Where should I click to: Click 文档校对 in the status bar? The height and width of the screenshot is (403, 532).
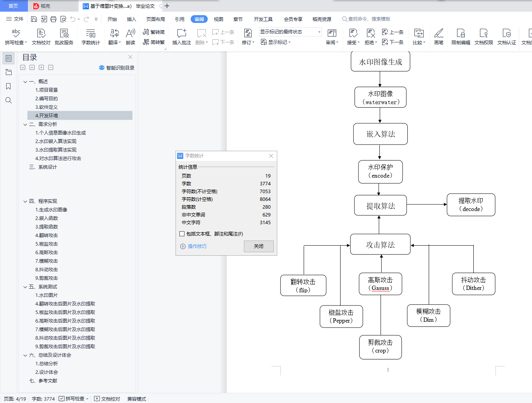tap(107, 399)
